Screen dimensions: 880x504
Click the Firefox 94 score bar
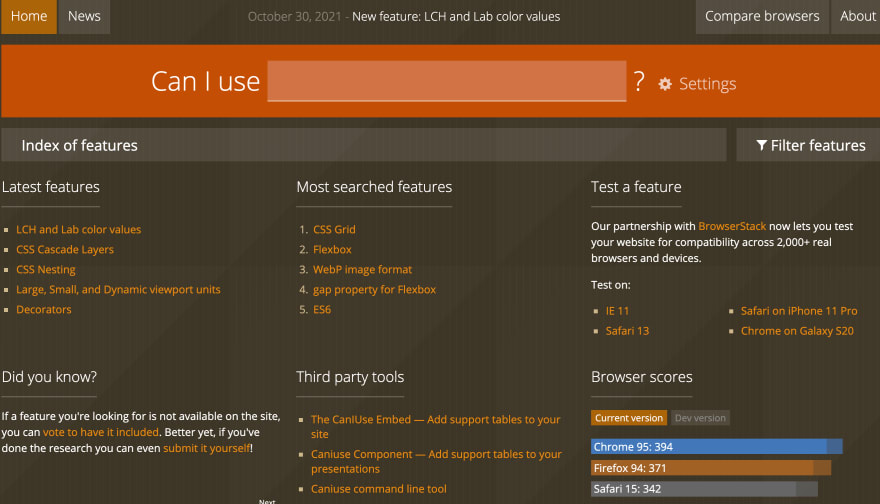click(x=711, y=468)
